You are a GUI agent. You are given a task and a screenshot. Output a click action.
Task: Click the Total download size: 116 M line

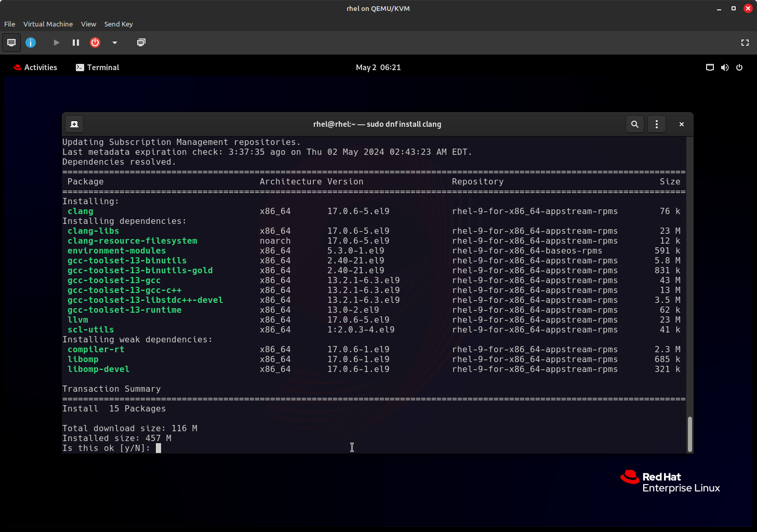tap(130, 429)
